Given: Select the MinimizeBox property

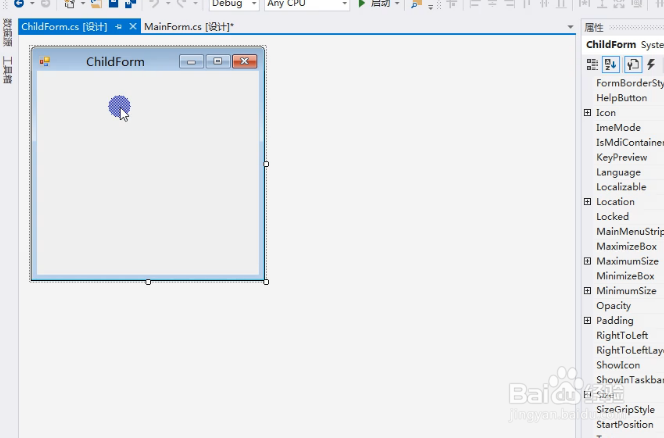Looking at the screenshot, I should pos(625,276).
